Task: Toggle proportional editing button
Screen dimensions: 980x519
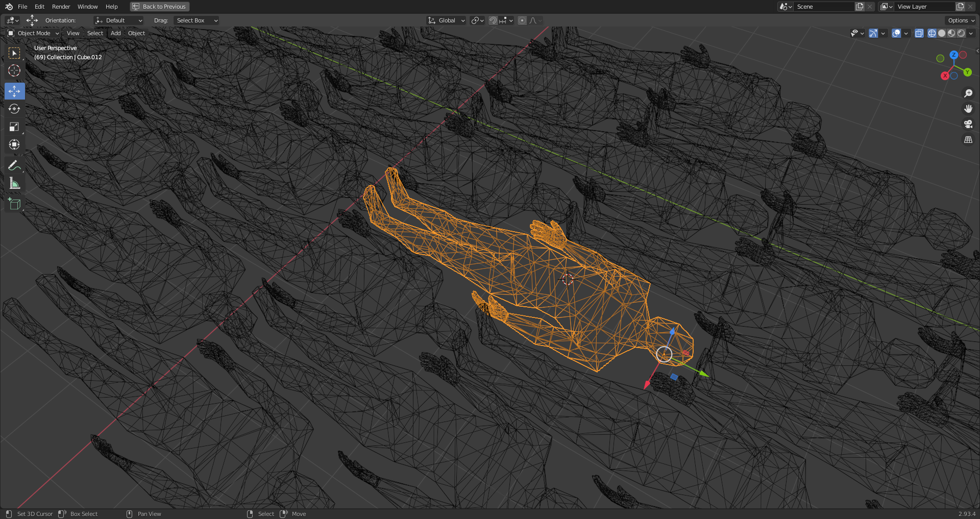Action: coord(522,20)
